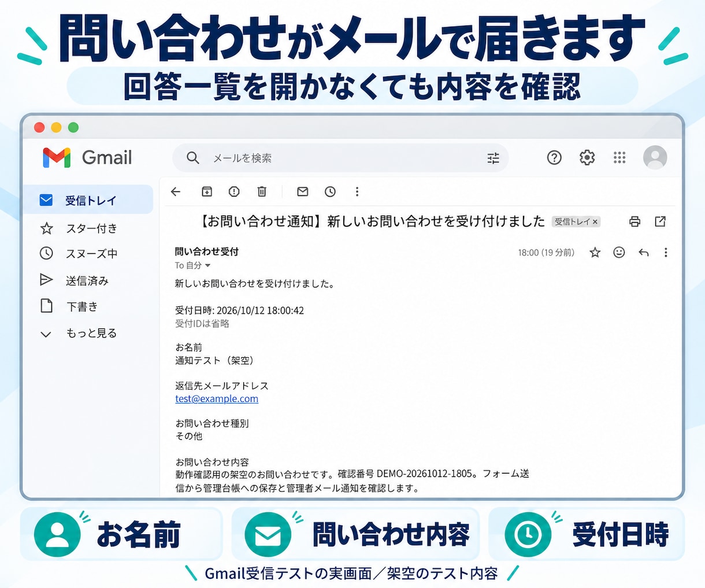Click the yellow minimize window button
This screenshot has width=705, height=588.
coord(56,127)
